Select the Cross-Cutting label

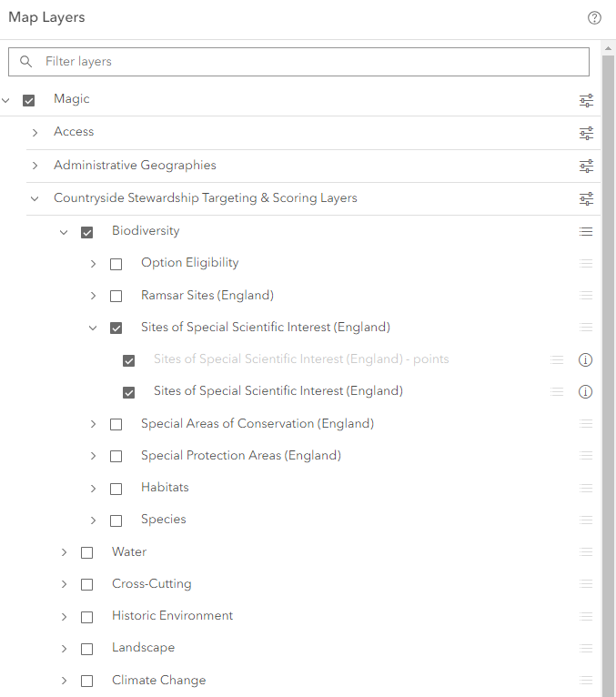[x=152, y=583]
